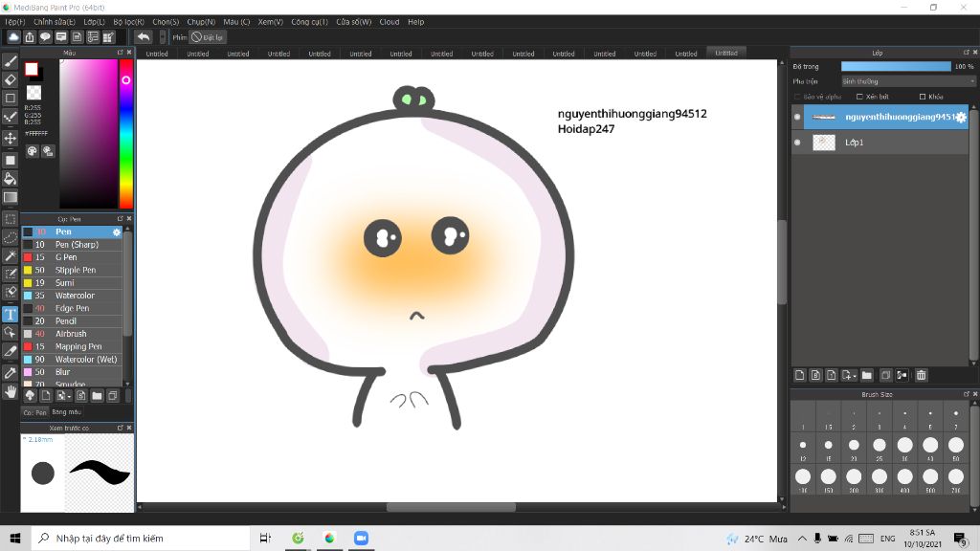Open Pen brush settings gear
The image size is (980, 551).
(116, 231)
